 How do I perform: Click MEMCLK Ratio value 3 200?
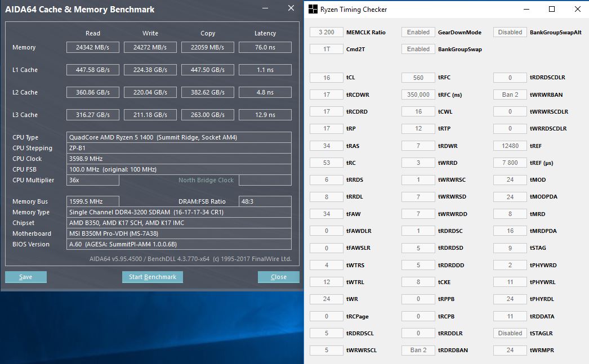(327, 32)
